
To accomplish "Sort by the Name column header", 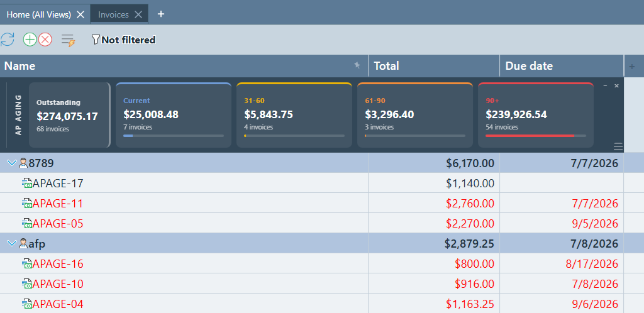I will (184, 66).
